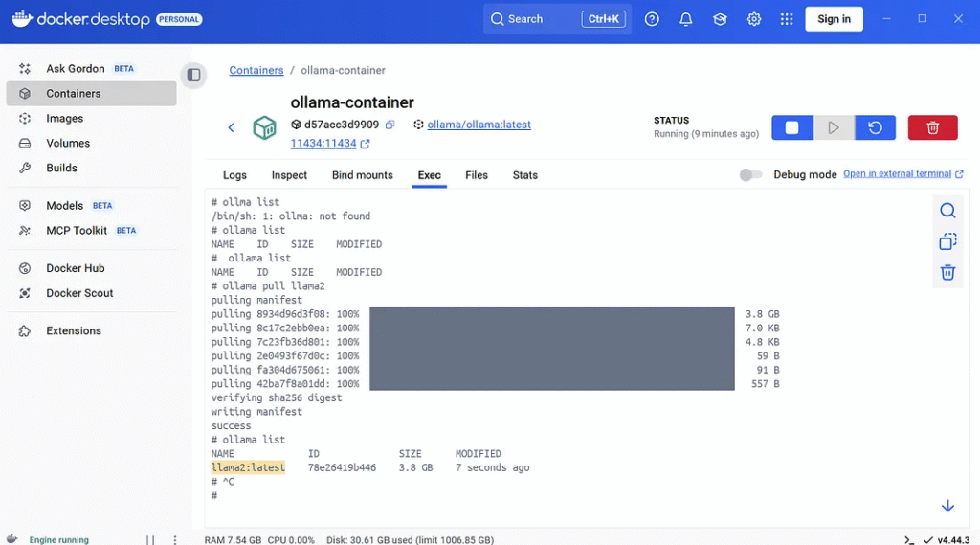
Task: Open Images in the sidebar
Action: [64, 119]
